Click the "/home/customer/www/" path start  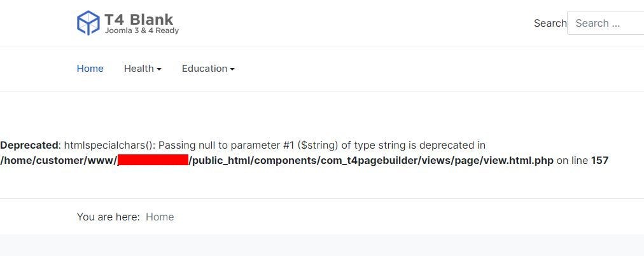pos(59,160)
